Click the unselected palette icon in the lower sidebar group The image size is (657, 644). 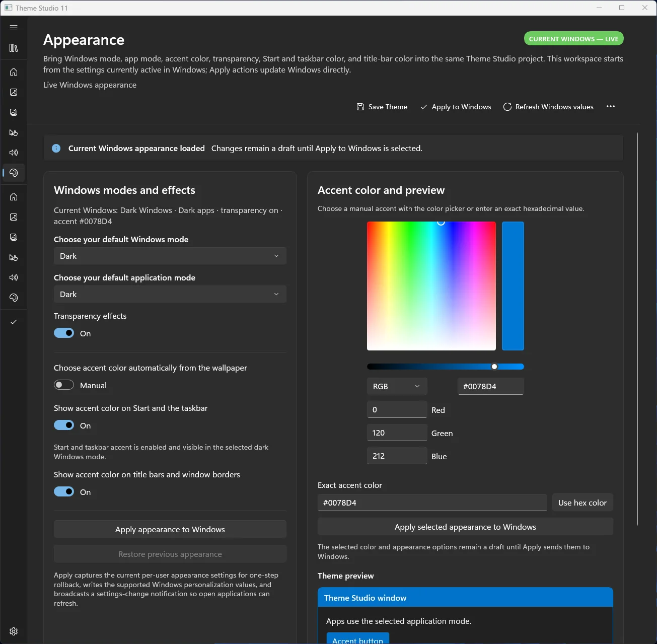click(x=14, y=298)
